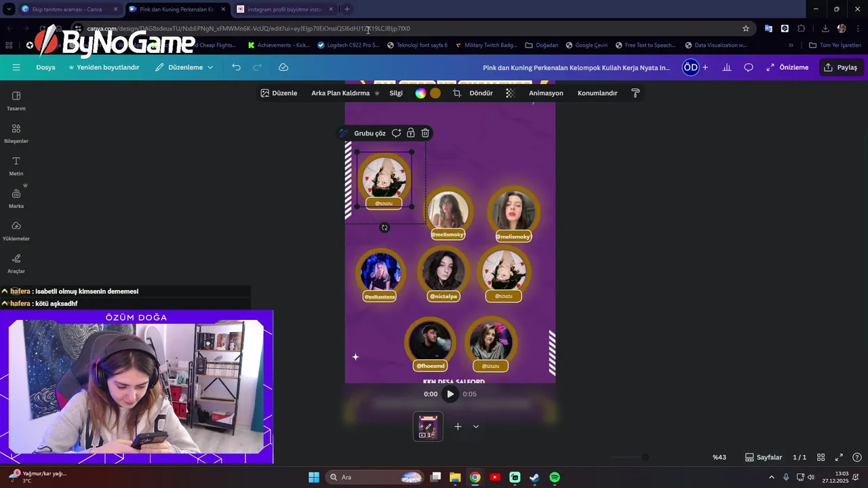The image size is (868, 488).
Task: Open the Metin text panel
Action: 16,165
